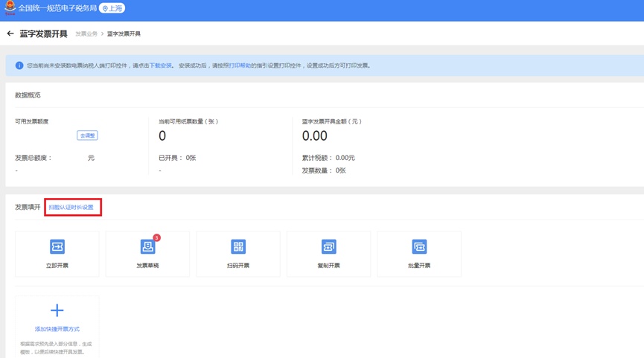The height and width of the screenshot is (358, 644).
Task: Open the 上海 region selector
Action: click(112, 8)
